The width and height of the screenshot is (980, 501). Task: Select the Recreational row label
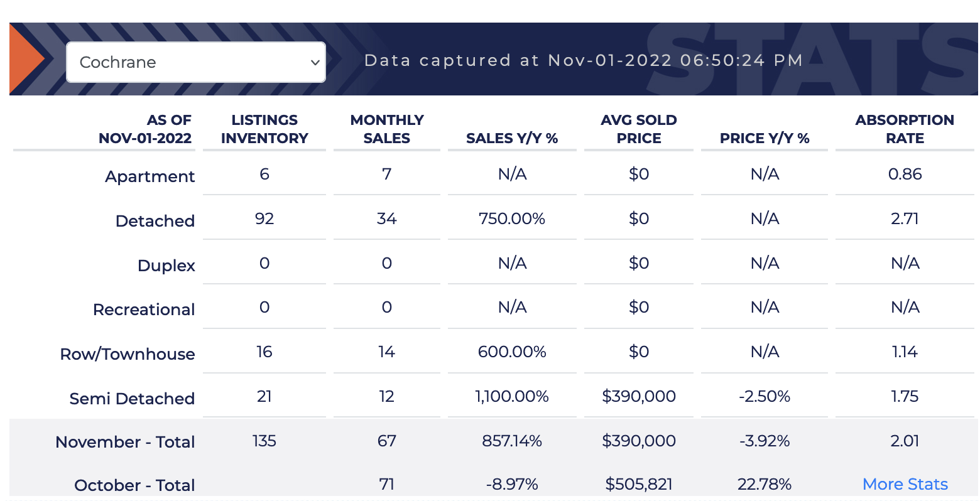(144, 310)
